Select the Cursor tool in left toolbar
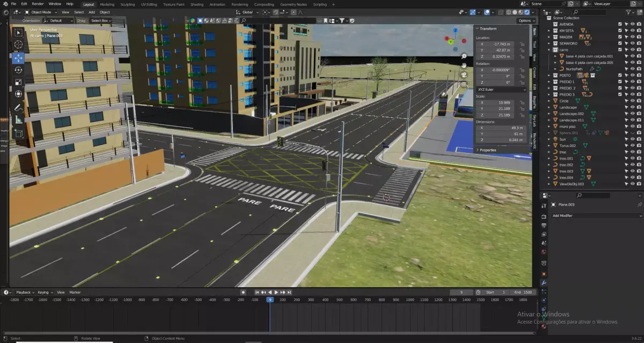The height and width of the screenshot is (343, 644). (x=18, y=45)
